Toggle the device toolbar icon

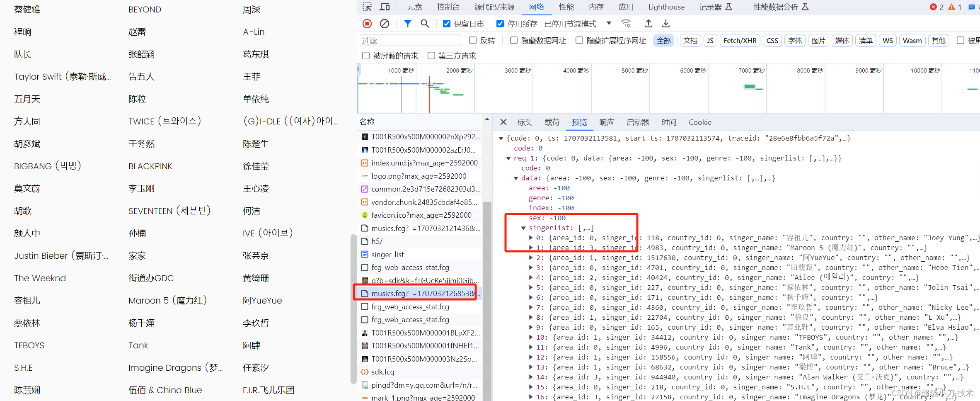coord(385,7)
